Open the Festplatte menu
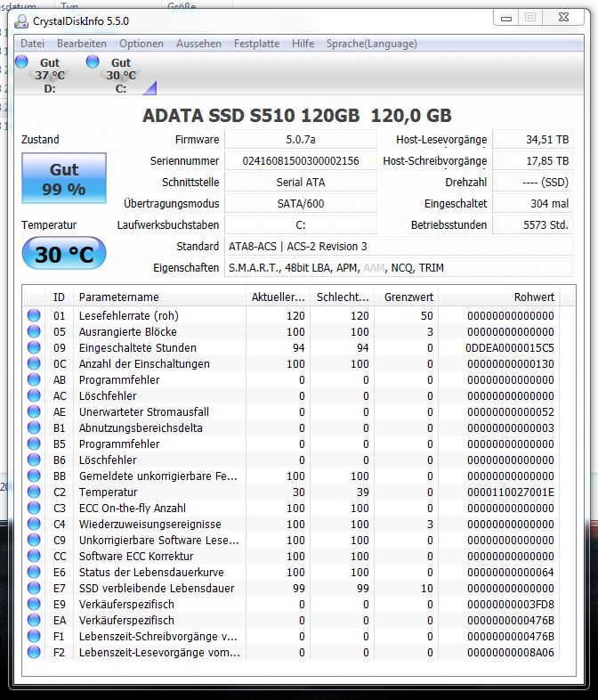The image size is (598, 700). (256, 44)
